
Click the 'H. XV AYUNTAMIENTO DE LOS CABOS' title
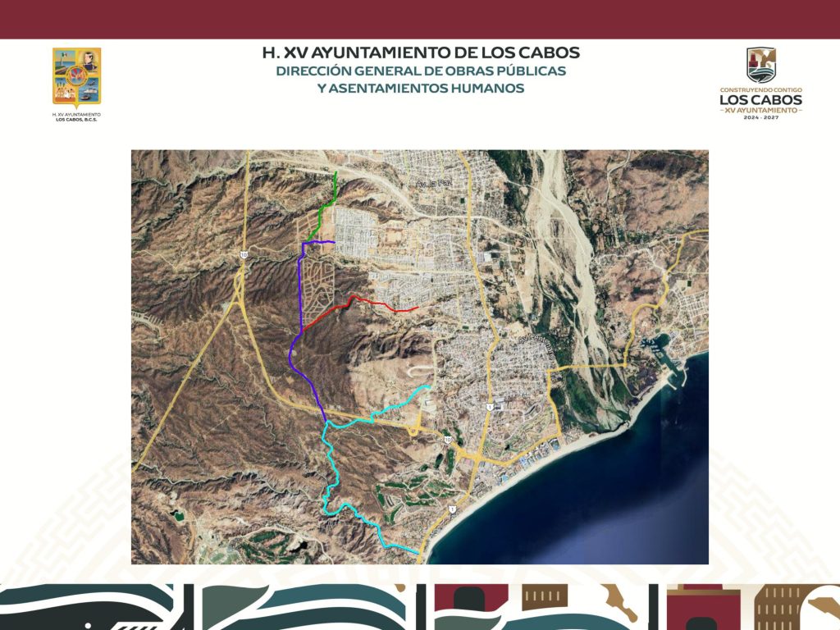point(420,52)
